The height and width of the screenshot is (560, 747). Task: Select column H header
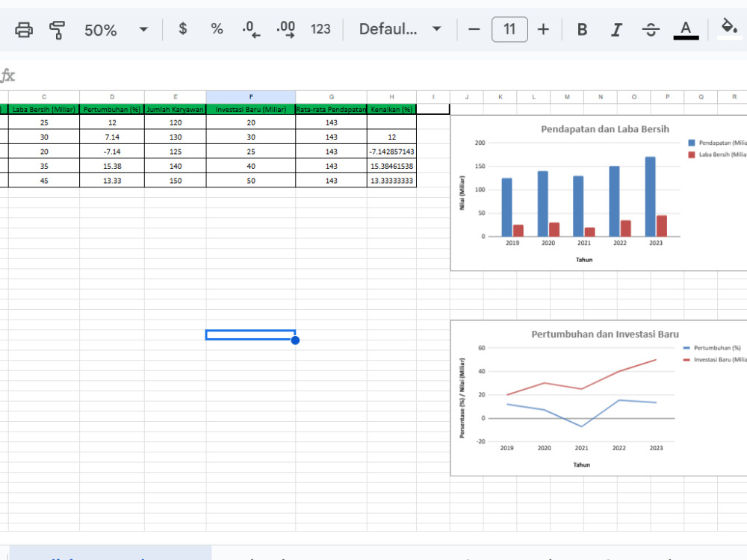pos(391,96)
